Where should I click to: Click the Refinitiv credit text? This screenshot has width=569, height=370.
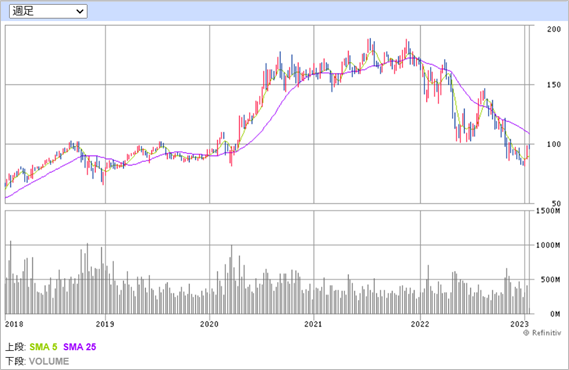click(542, 333)
